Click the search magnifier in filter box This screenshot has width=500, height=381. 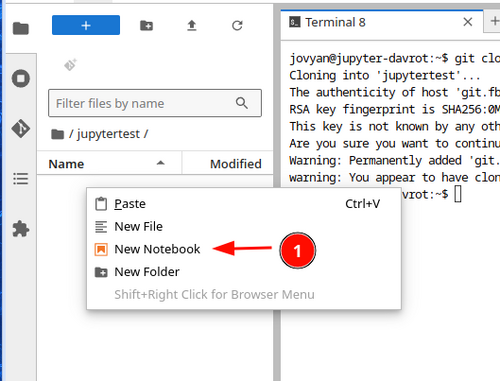(242, 103)
